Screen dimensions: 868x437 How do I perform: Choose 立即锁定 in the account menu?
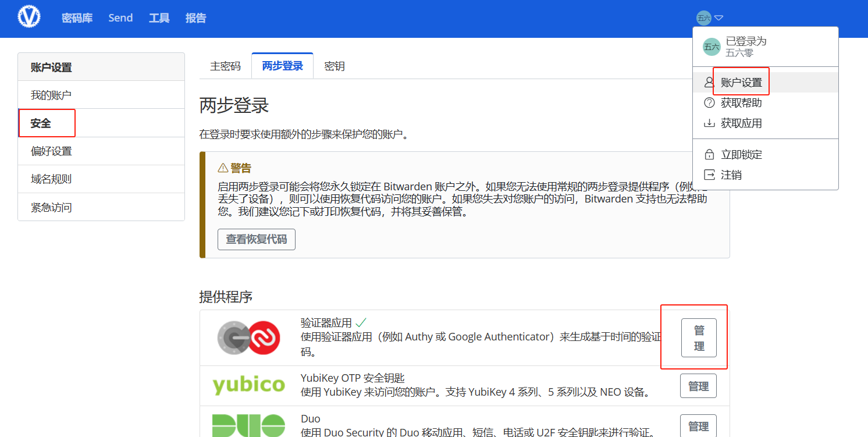click(x=766, y=155)
